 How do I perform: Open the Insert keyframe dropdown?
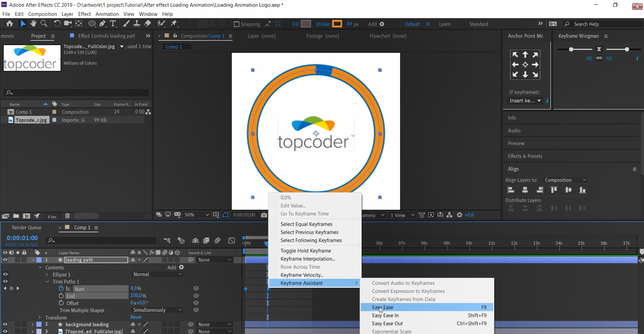[x=525, y=101]
